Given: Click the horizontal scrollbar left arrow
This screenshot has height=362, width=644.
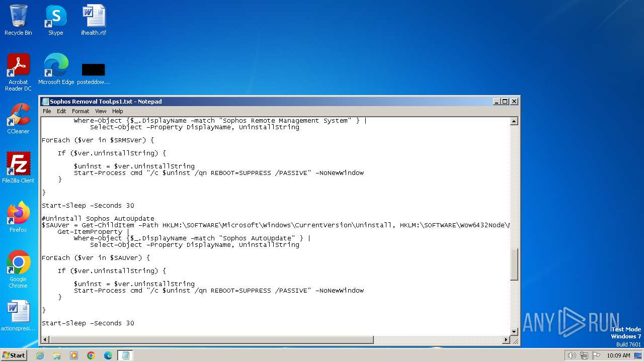Looking at the screenshot, I should pyautogui.click(x=45, y=340).
